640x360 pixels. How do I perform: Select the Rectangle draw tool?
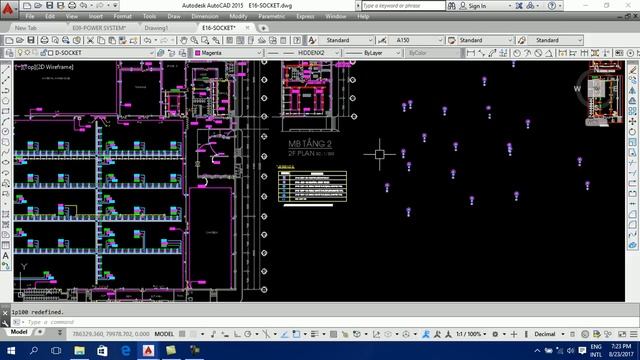[x=6, y=111]
